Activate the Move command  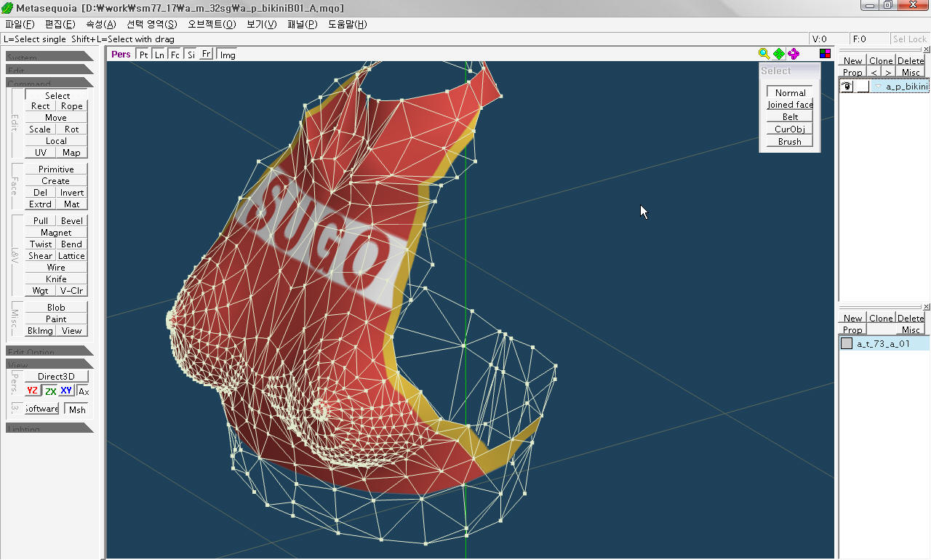click(56, 117)
